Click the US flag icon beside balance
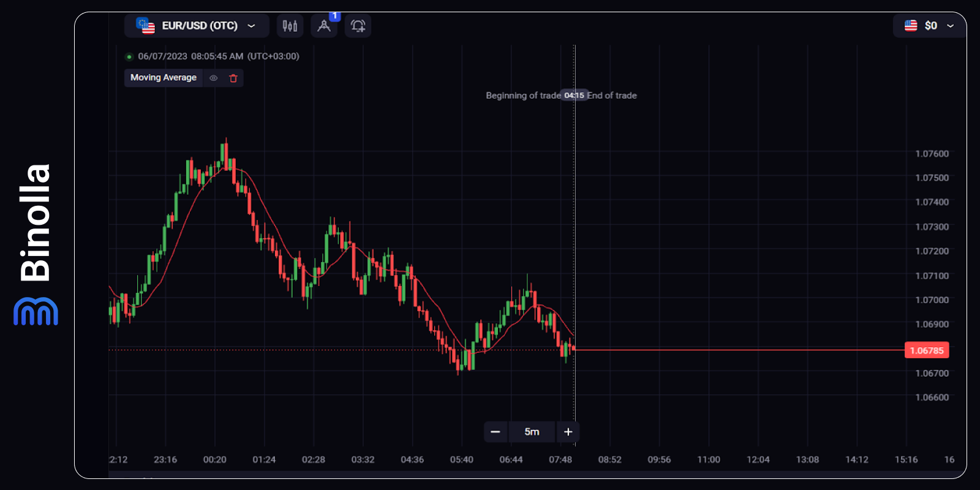980x490 pixels. click(x=911, y=26)
